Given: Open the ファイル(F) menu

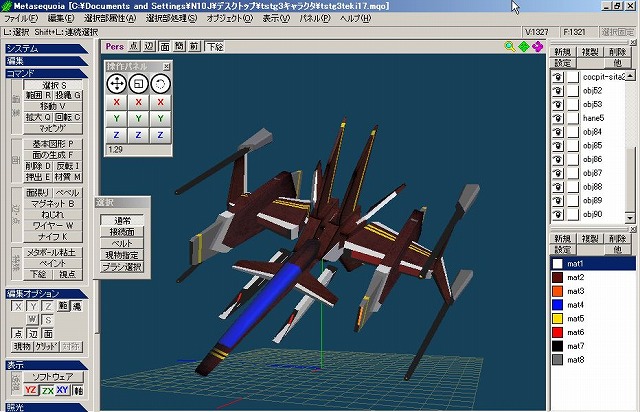Looking at the screenshot, I should click(x=21, y=18).
